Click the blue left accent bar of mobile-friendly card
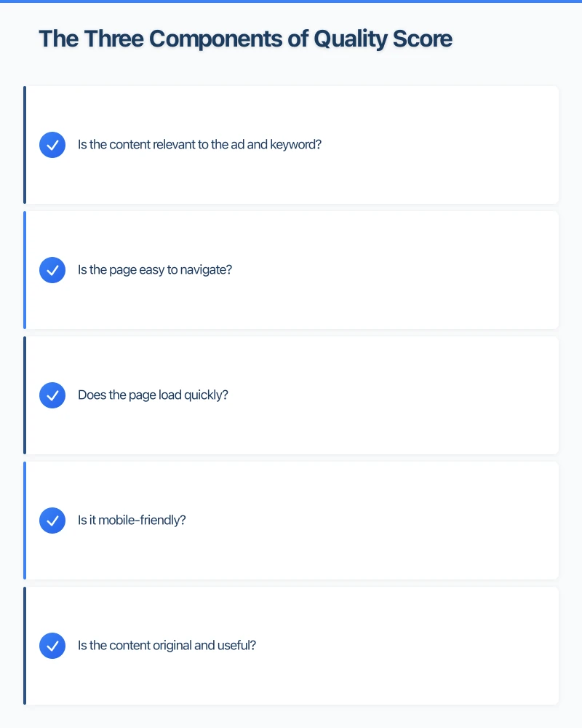This screenshot has width=582, height=728. click(x=25, y=521)
